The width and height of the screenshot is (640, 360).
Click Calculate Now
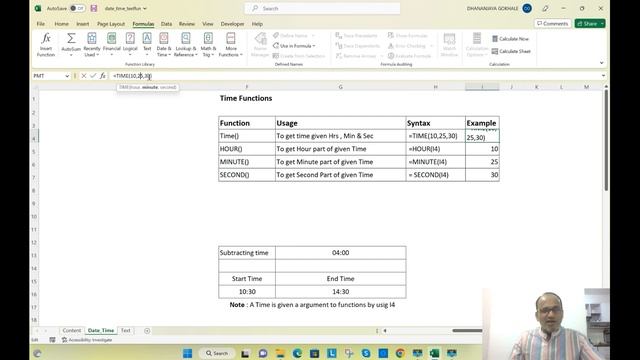(510, 39)
